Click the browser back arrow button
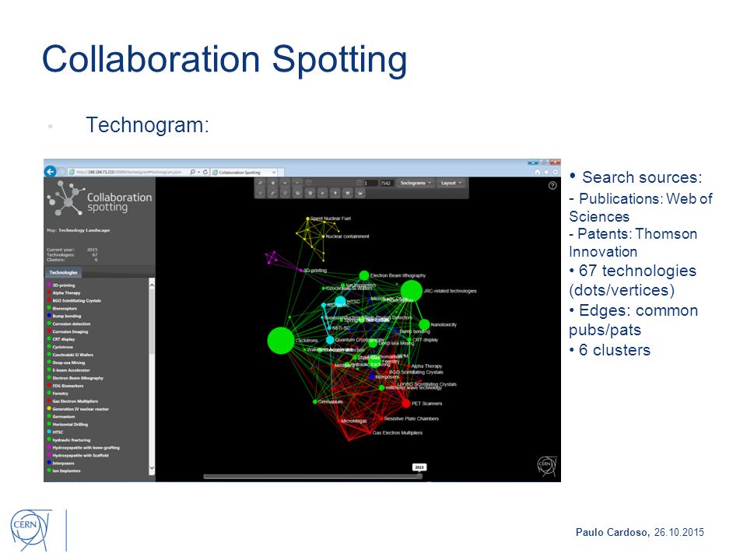This screenshot has width=747, height=560. (50, 171)
